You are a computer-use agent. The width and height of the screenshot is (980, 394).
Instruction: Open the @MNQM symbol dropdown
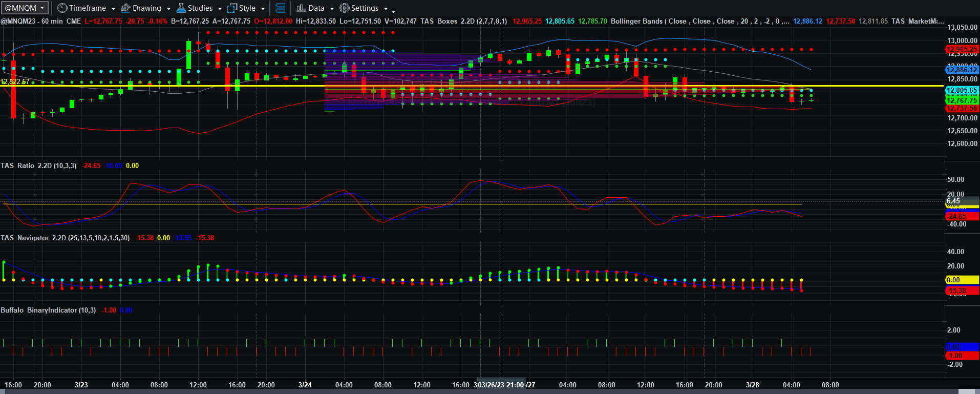coord(25,8)
